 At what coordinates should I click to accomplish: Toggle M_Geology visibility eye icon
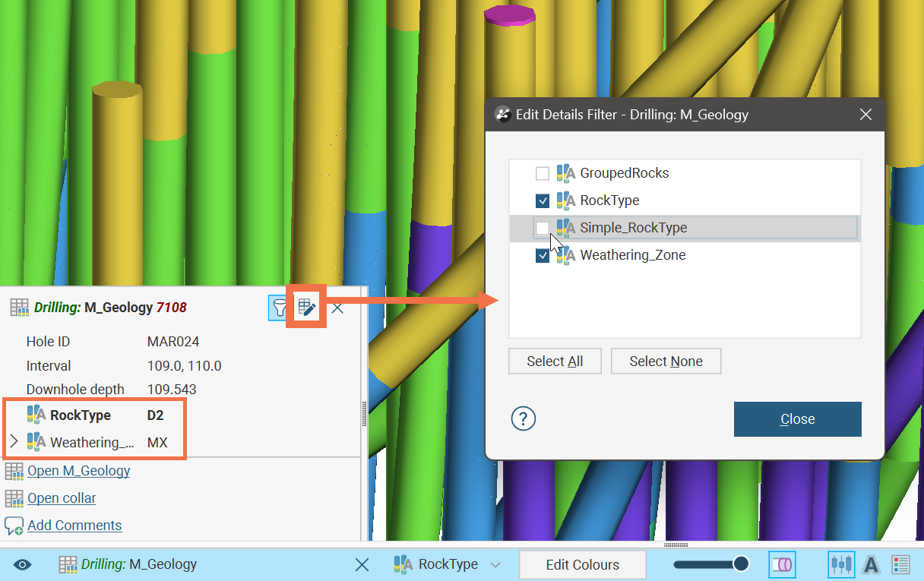click(x=23, y=564)
